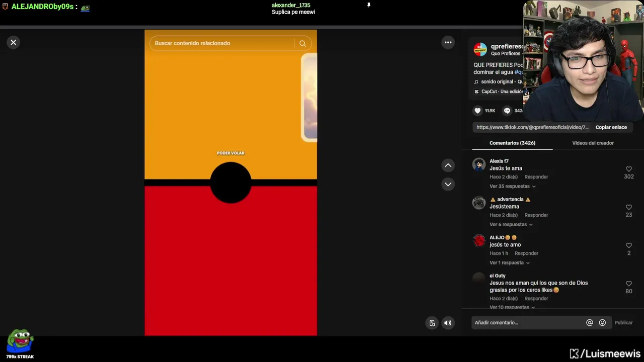The image size is (644, 362).
Task: Click the 799x STREAK frog emote
Action: tap(20, 341)
